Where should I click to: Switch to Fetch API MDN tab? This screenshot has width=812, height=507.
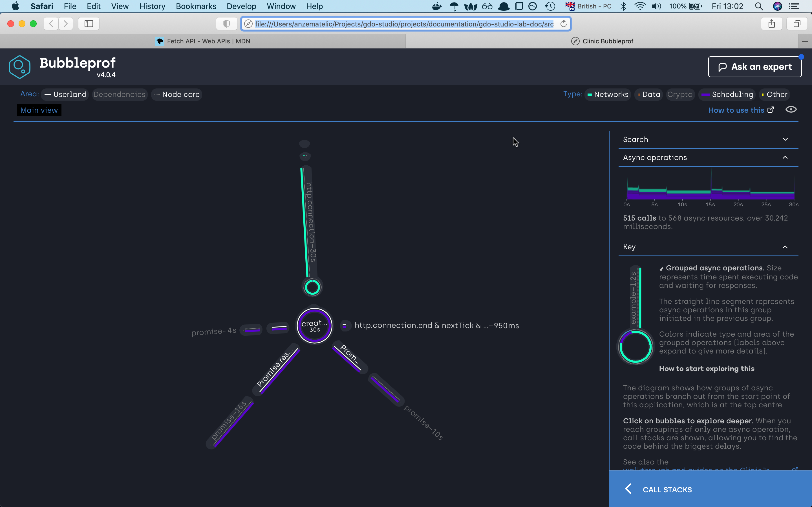coord(203,41)
